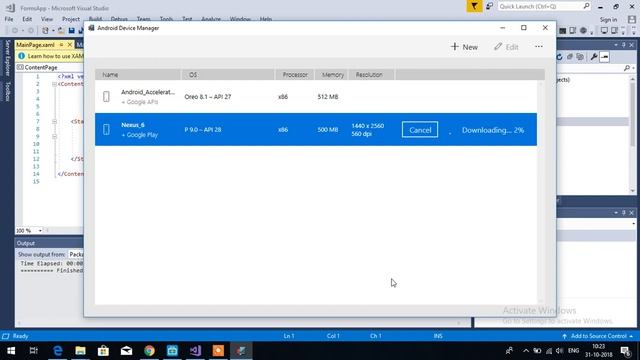Viewport: 640px width, 360px height.
Task: Click the Resolution column header
Action: (x=371, y=75)
